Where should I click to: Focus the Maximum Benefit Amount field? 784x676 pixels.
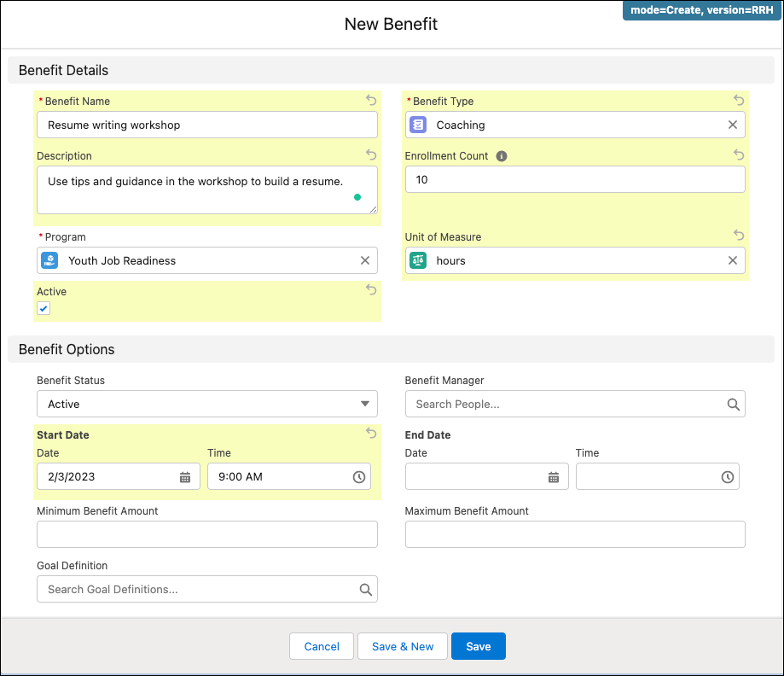click(574, 534)
